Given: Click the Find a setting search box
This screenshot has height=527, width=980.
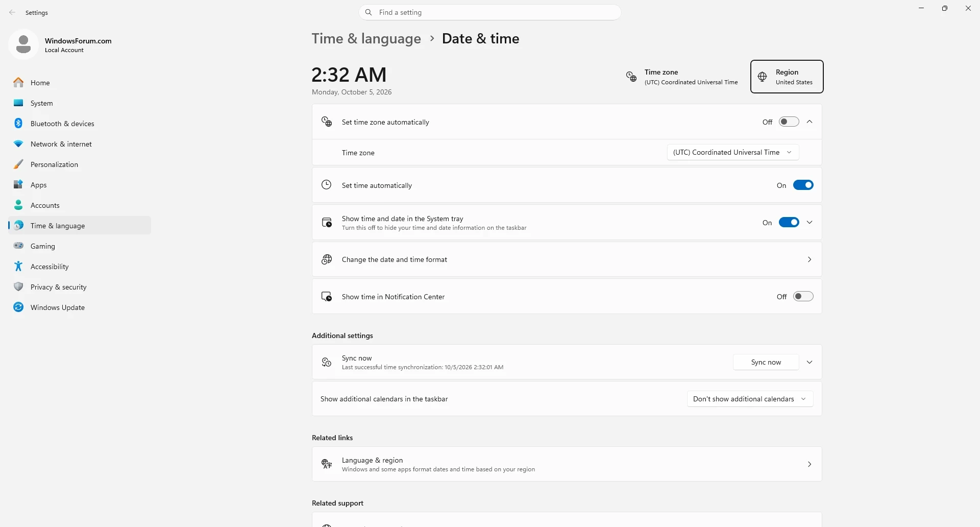Looking at the screenshot, I should point(490,12).
